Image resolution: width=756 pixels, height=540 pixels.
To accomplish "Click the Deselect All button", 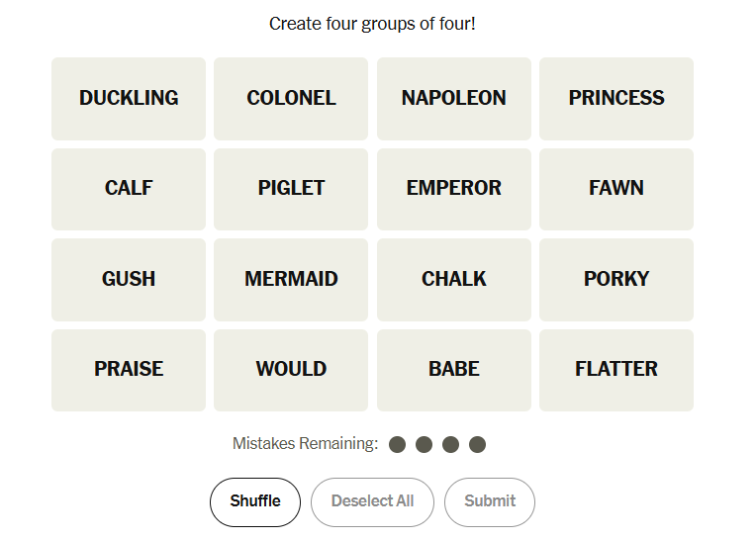I will [x=372, y=501].
